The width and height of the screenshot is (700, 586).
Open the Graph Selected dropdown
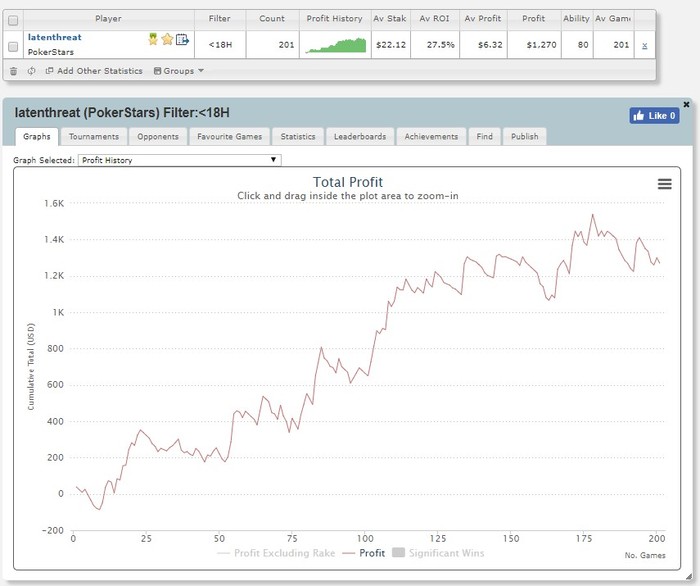tap(179, 160)
